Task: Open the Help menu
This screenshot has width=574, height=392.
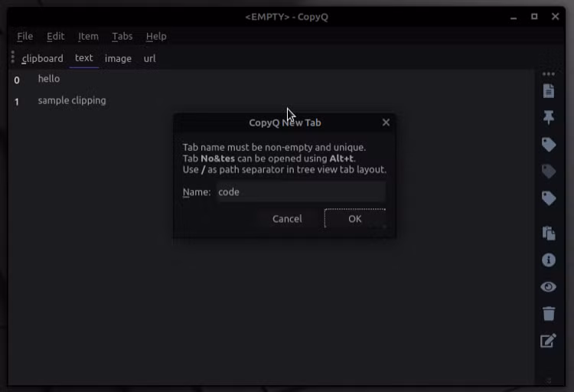Action: click(156, 36)
